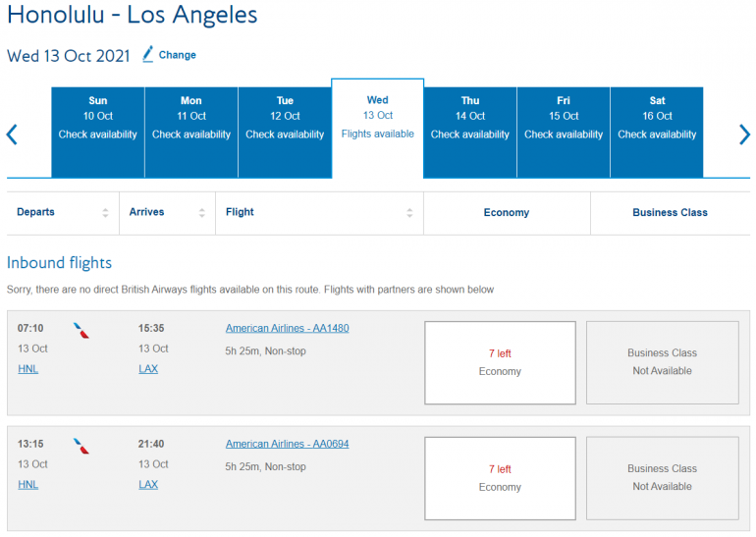Click the pencil icon next to Change
Screen dimensions: 756x537
click(x=148, y=54)
